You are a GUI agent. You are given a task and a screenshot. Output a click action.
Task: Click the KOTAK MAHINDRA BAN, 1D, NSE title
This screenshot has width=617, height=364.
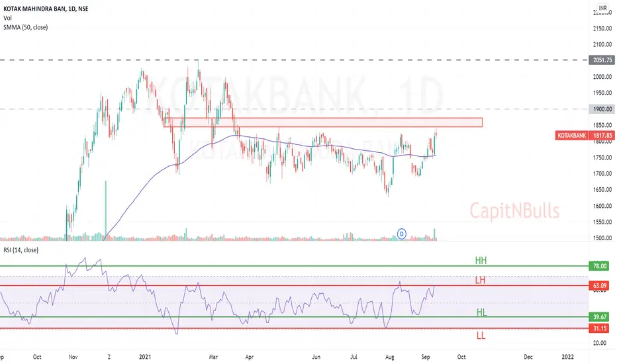(x=46, y=9)
